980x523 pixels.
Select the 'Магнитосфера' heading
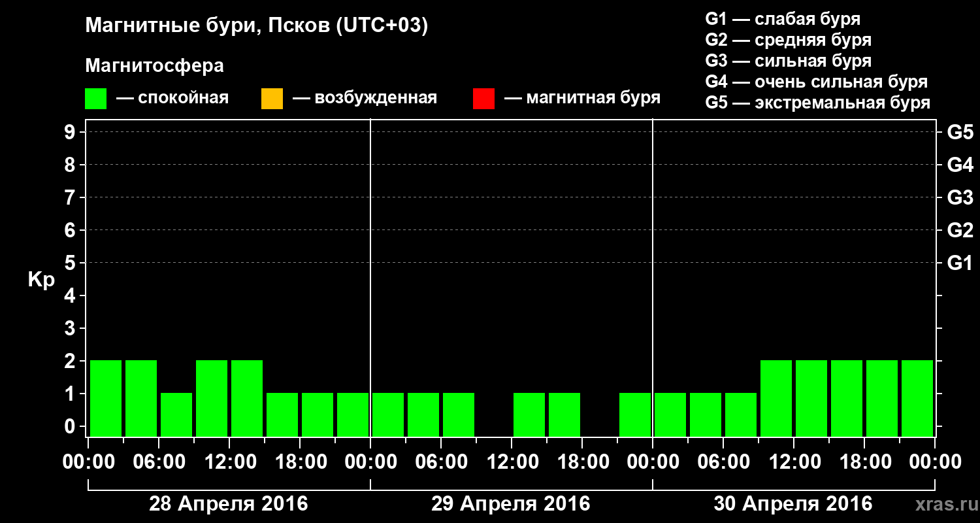point(154,66)
